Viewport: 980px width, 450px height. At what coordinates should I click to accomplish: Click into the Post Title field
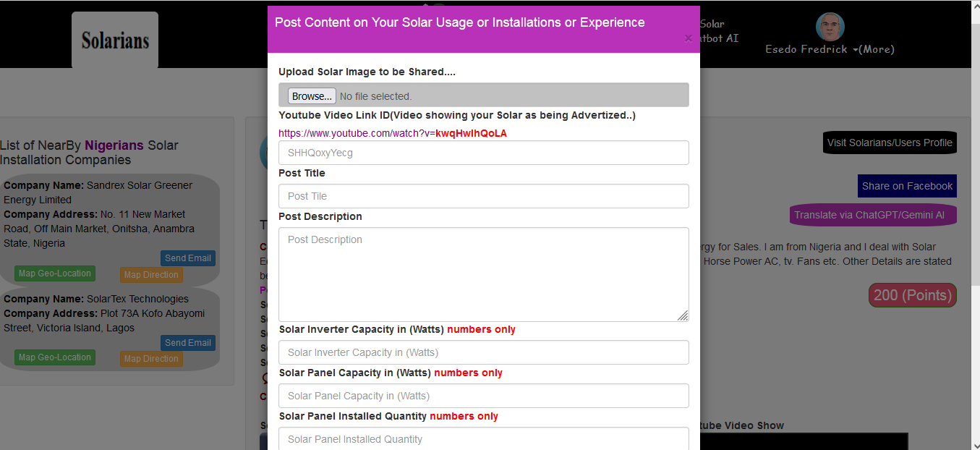[483, 196]
